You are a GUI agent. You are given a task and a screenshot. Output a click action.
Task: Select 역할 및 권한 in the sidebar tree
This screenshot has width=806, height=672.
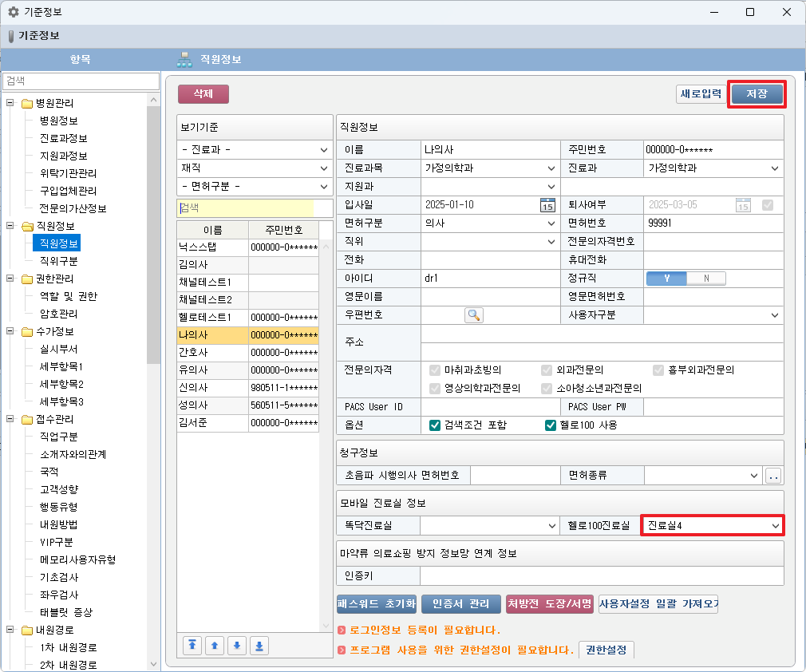click(68, 296)
